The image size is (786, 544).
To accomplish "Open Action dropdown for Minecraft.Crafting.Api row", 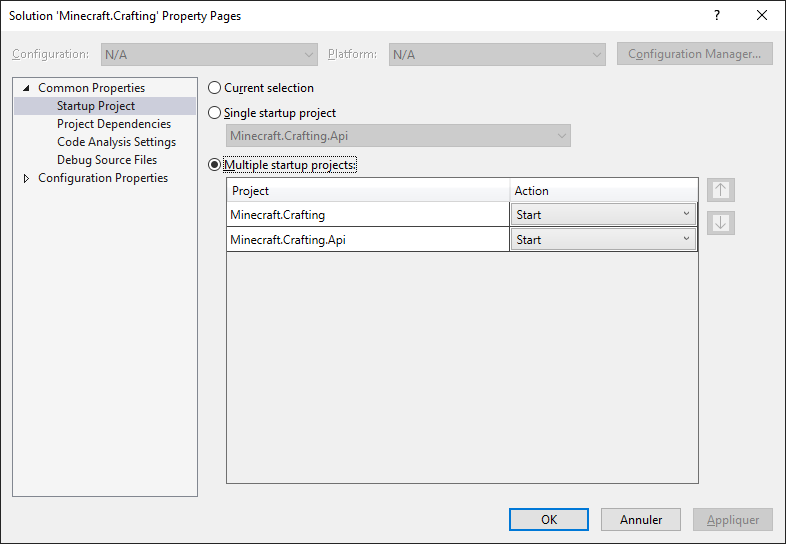I will [603, 240].
